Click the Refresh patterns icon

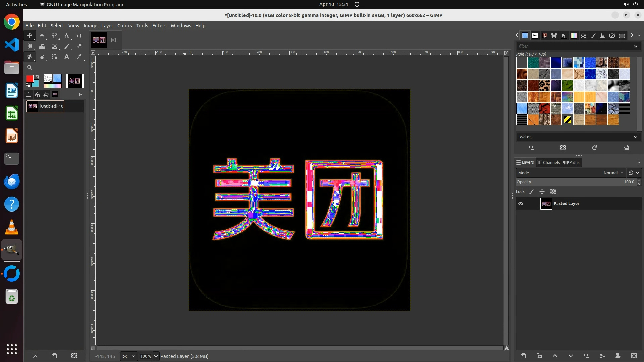tap(594, 148)
